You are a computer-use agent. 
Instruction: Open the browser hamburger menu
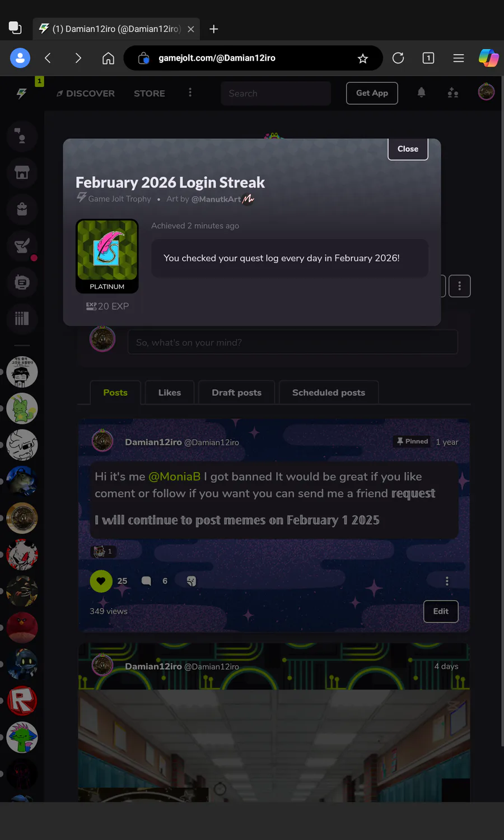click(458, 58)
